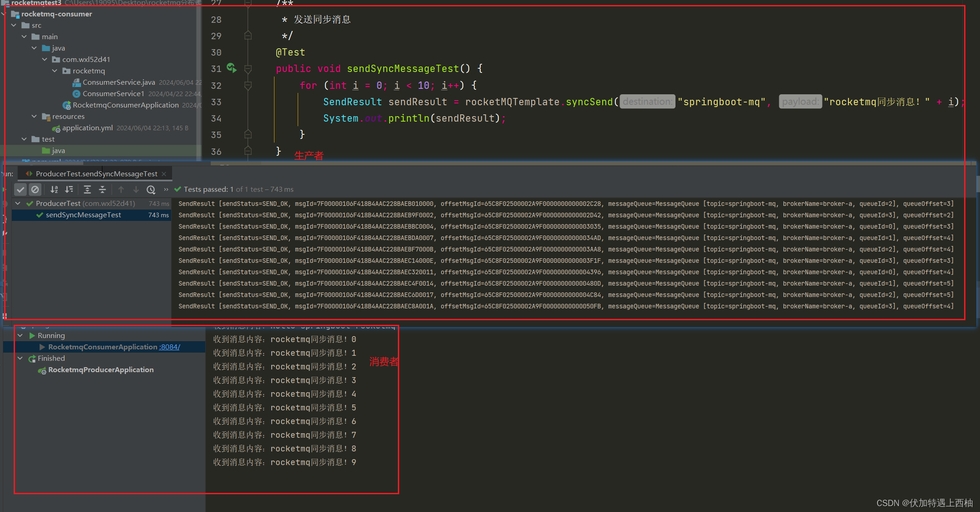
Task: Click the Tests passed status text
Action: (239, 189)
